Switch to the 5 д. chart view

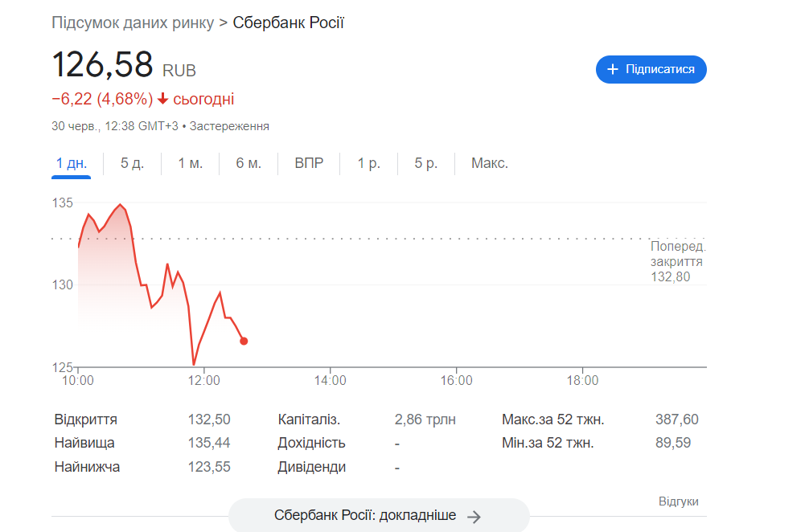point(131,162)
